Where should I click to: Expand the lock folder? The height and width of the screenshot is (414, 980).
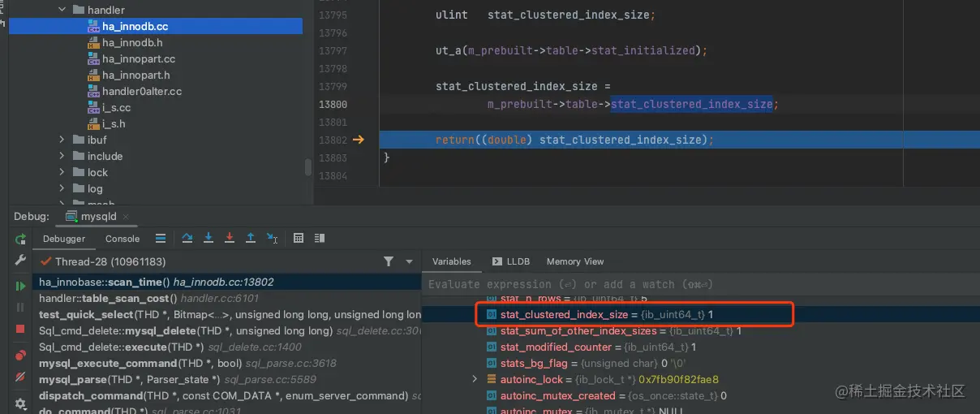[62, 172]
